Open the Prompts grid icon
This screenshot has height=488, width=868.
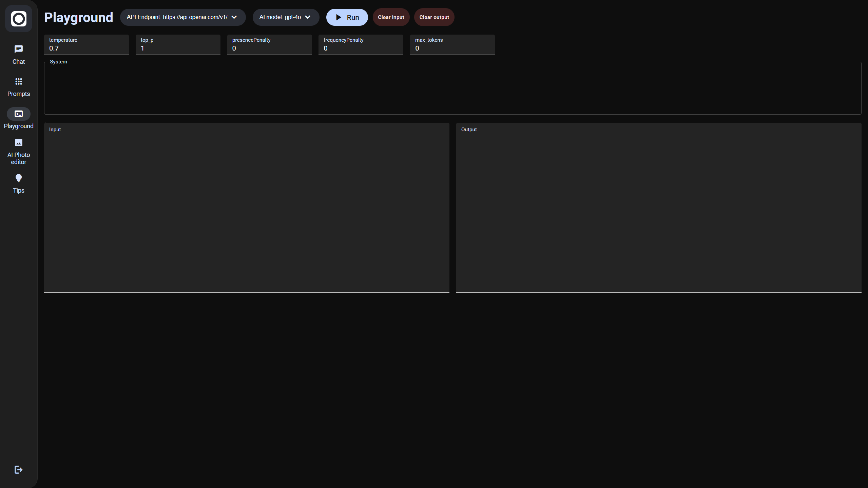(19, 81)
